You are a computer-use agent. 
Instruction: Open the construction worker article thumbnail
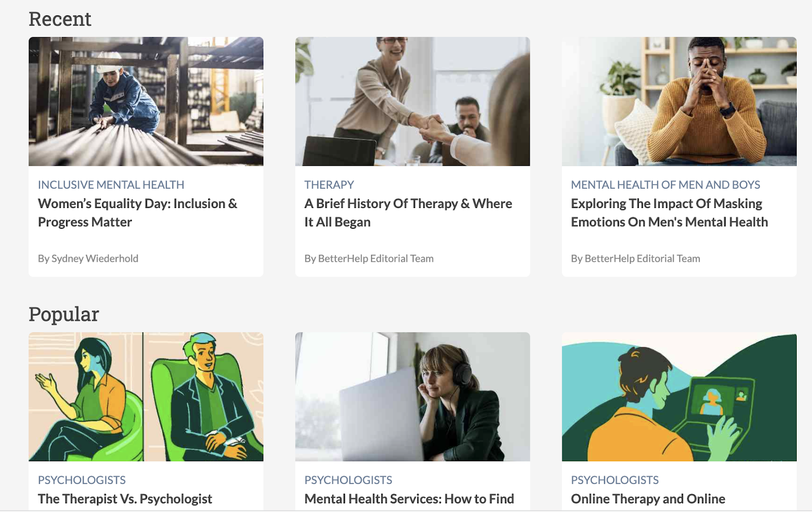point(146,101)
